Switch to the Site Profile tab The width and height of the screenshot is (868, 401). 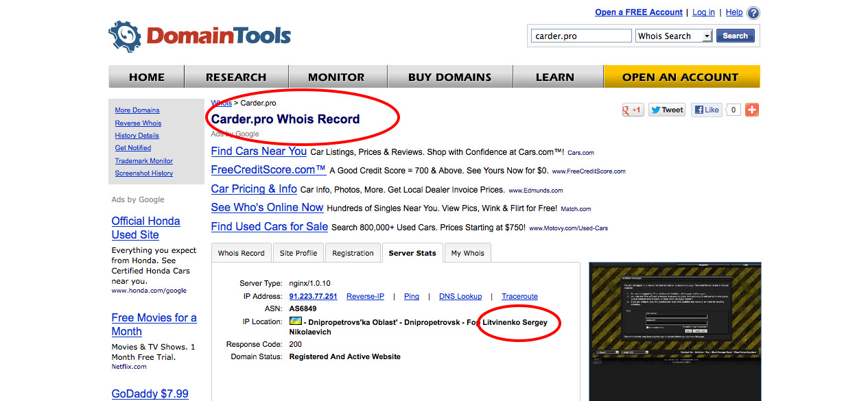coord(298,253)
